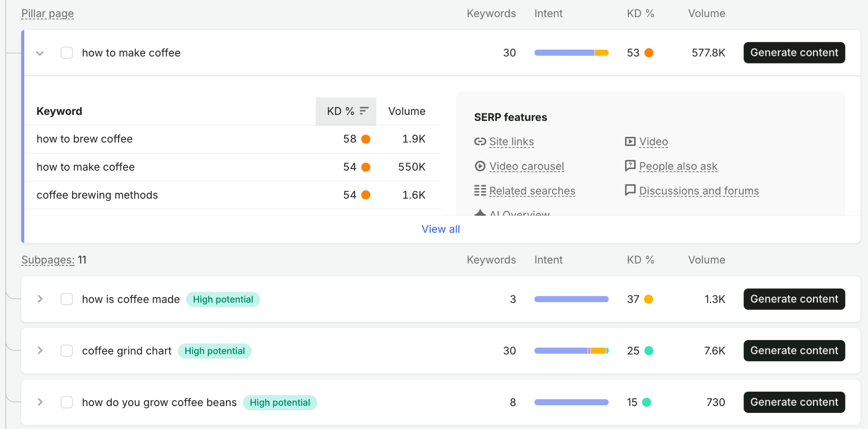
Task: Click the Site links SERP feature link
Action: [512, 142]
